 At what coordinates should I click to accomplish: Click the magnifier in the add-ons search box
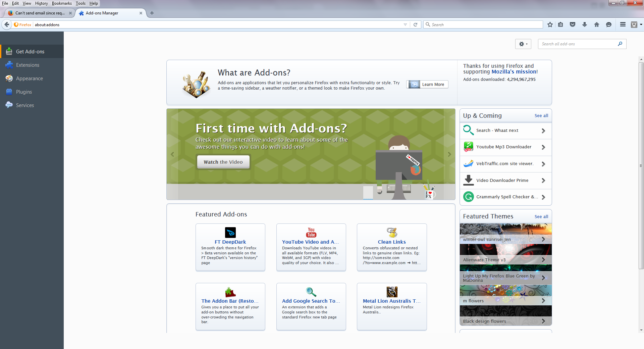(620, 44)
